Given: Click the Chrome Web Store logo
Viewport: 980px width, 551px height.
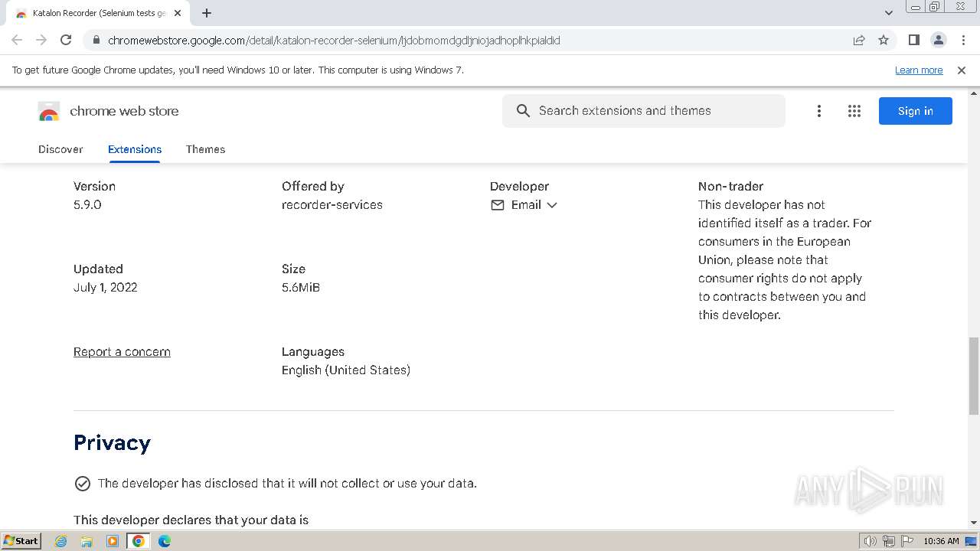Looking at the screenshot, I should pyautogui.click(x=49, y=112).
